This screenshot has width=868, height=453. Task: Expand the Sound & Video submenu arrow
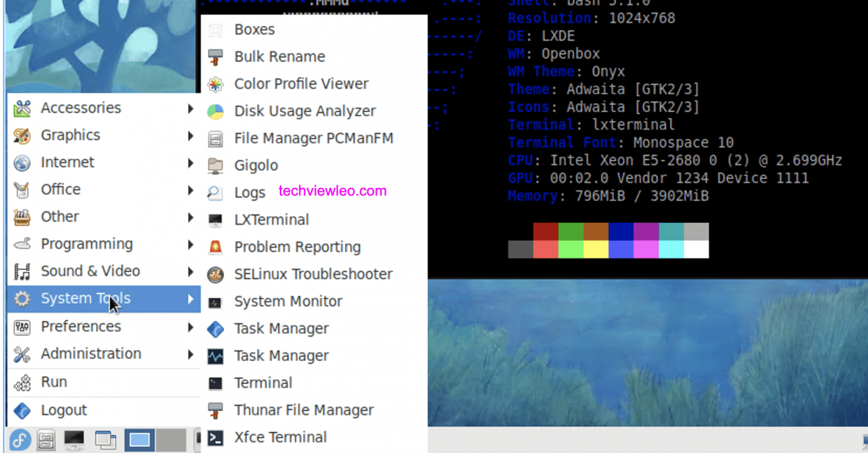190,271
